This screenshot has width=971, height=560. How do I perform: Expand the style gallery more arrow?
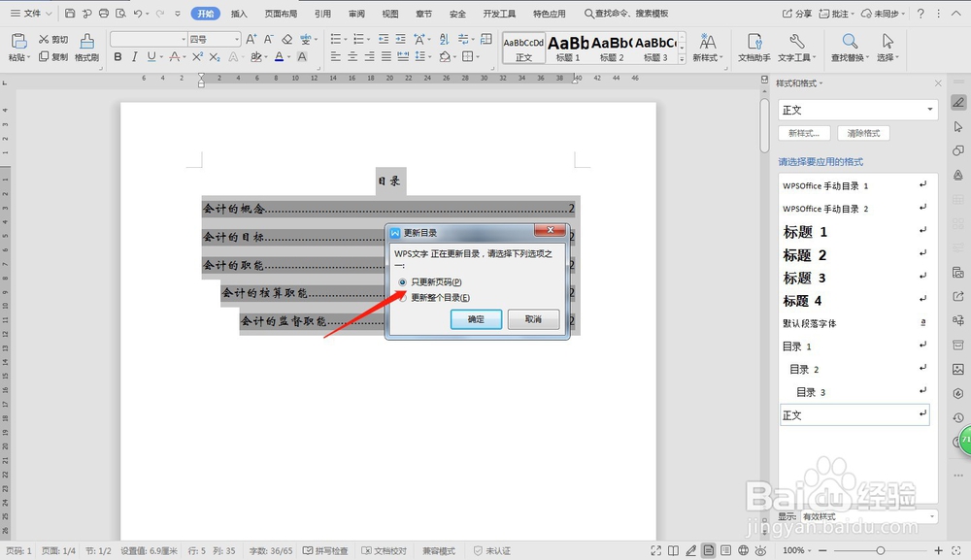click(x=682, y=59)
